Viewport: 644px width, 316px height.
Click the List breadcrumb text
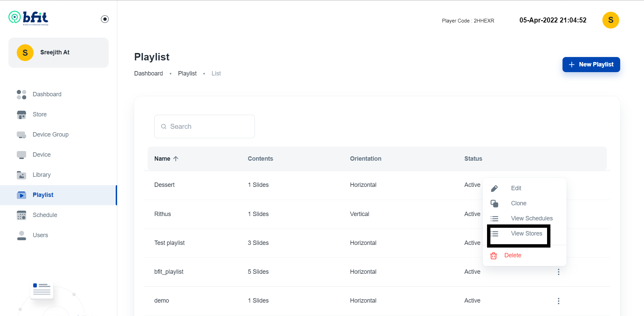[x=216, y=73]
